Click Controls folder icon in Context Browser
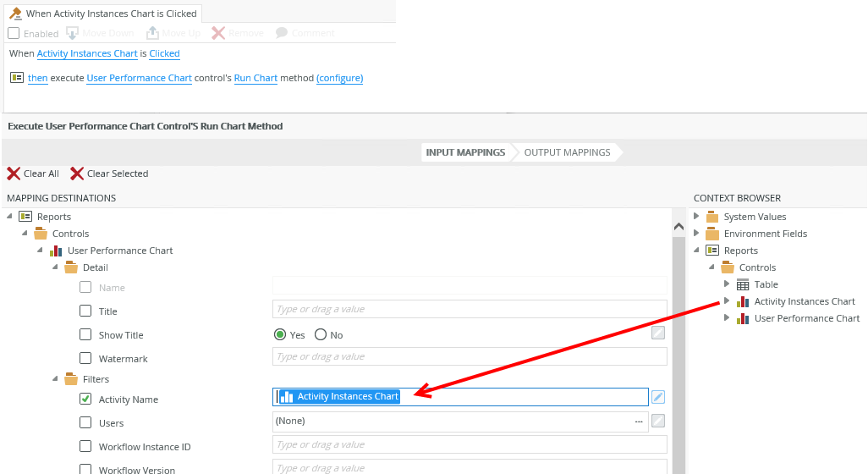Viewport: 868px width, 474px height. tap(728, 267)
